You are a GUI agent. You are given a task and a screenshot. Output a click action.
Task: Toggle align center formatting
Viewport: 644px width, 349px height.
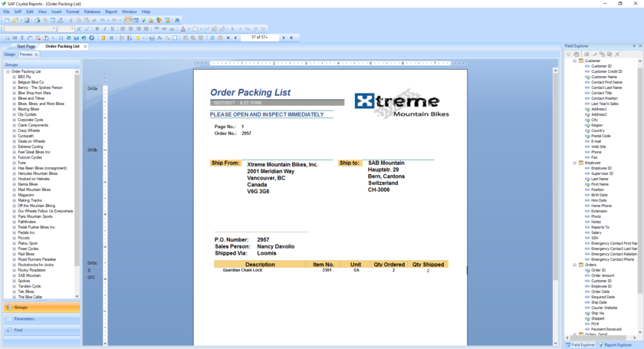coord(130,29)
